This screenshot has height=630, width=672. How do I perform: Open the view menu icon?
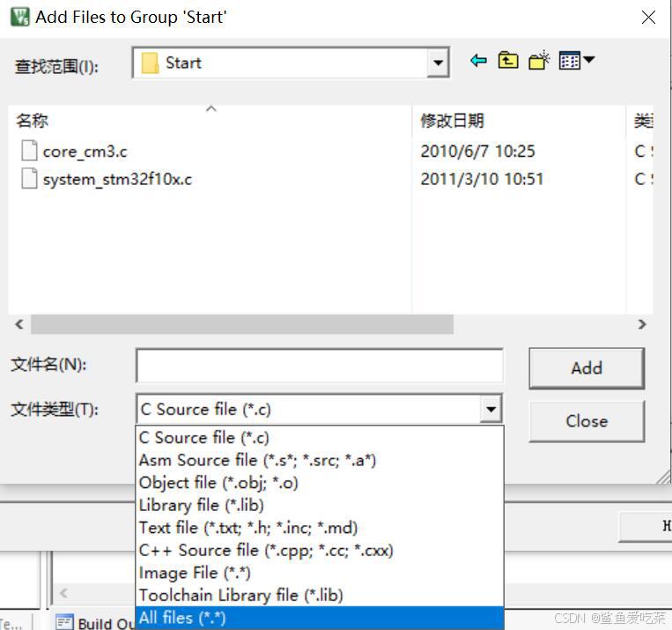(576, 60)
